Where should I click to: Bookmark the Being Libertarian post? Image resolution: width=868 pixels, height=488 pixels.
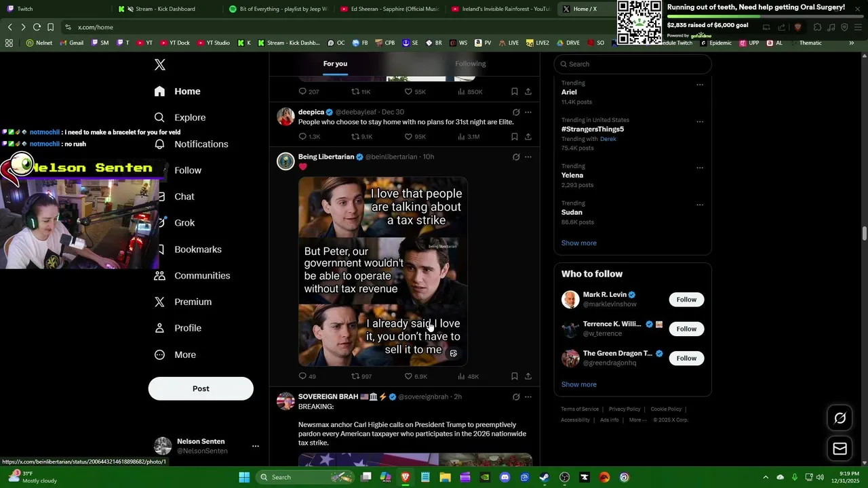coord(515,376)
